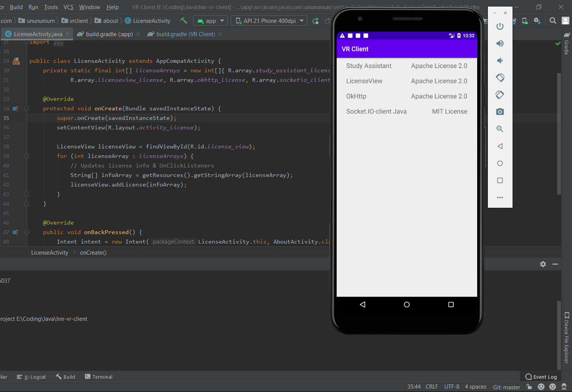The image size is (572, 392).
Task: Tap the Study Assistant license entry
Action: point(407,66)
